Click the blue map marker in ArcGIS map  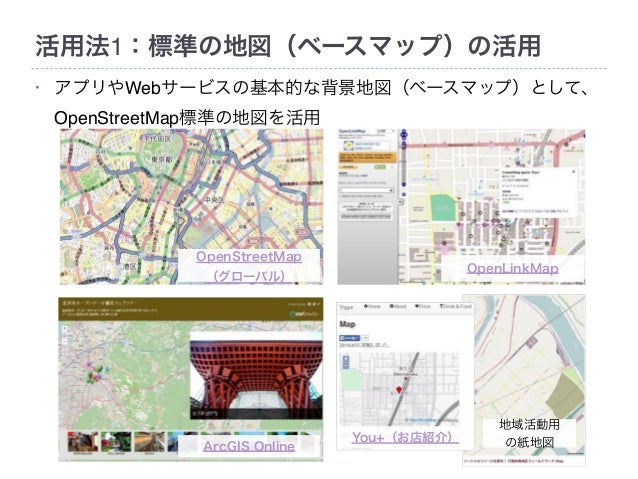coord(107,369)
